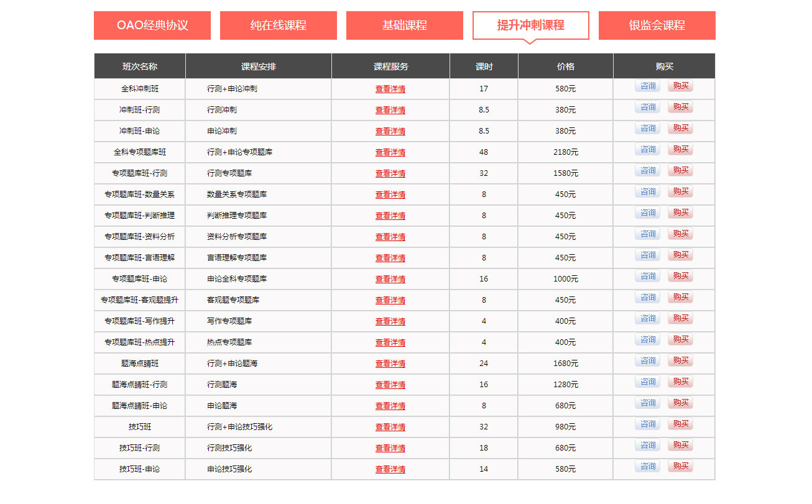Open details for 技巧班-申论

(390, 469)
